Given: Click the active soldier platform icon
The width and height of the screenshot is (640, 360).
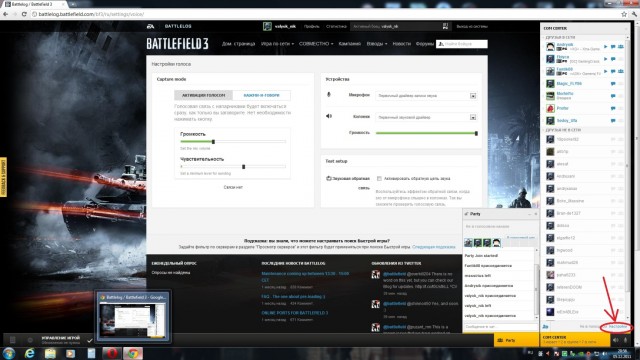Looking at the screenshot, I should (445, 27).
